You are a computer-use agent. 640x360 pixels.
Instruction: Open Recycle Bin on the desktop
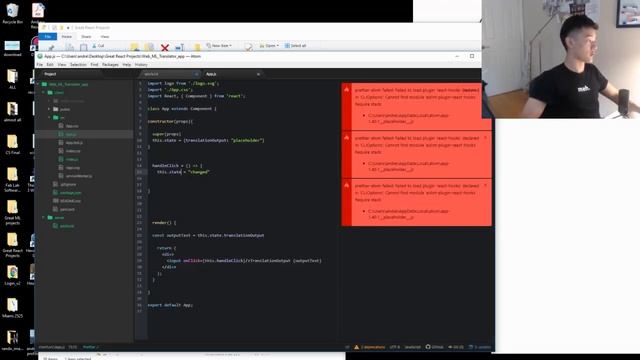[x=12, y=13]
